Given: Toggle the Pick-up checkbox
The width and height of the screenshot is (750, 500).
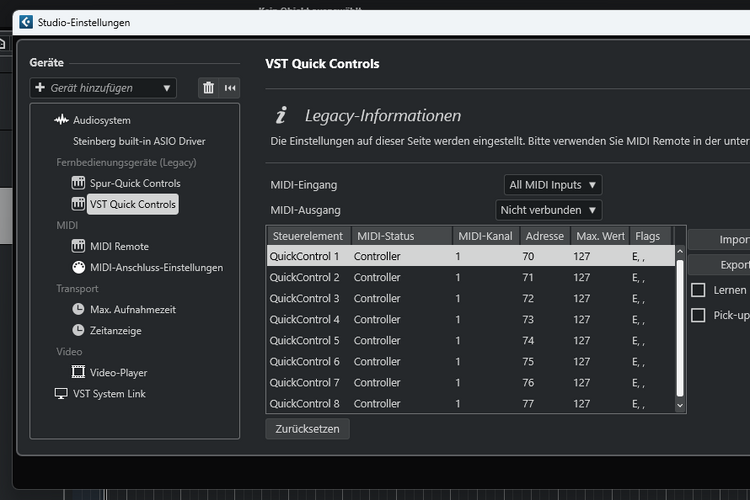Looking at the screenshot, I should click(x=699, y=315).
